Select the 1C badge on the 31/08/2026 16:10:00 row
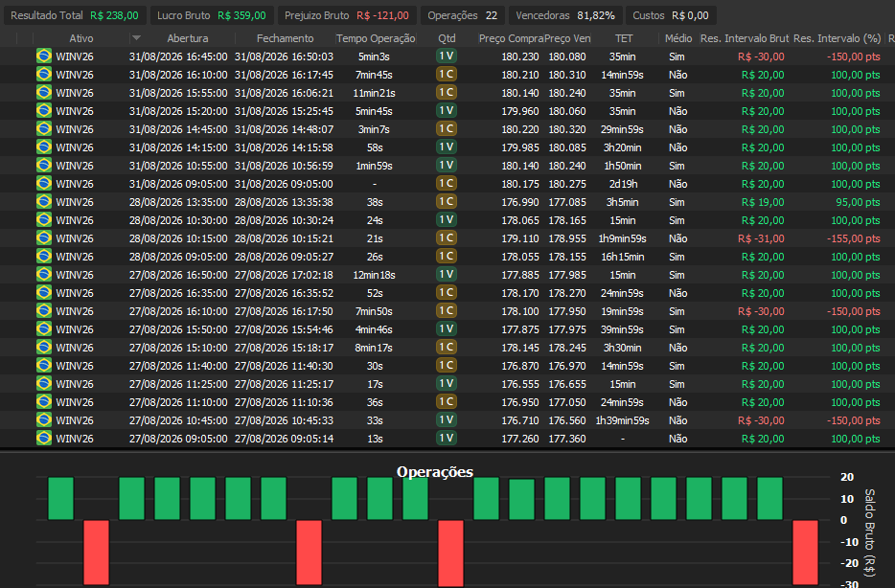This screenshot has width=895, height=588. [x=447, y=74]
